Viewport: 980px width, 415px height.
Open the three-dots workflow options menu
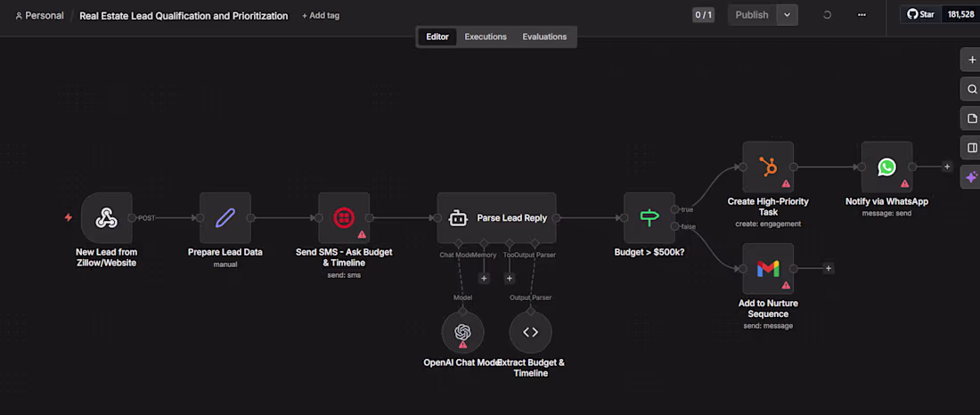(862, 15)
